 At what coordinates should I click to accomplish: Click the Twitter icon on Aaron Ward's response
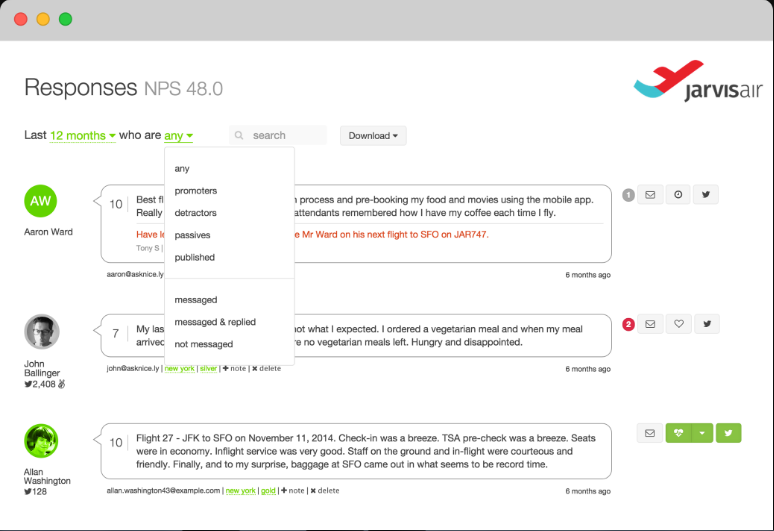pyautogui.click(x=707, y=195)
